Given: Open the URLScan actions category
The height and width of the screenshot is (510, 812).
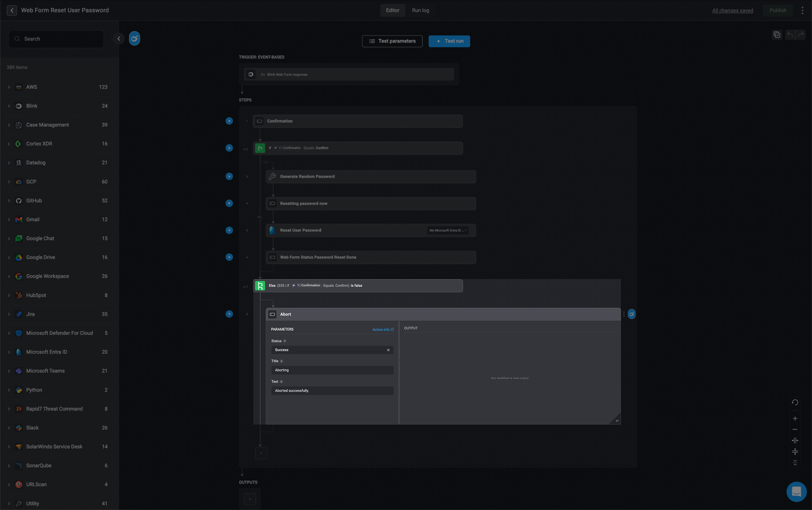Looking at the screenshot, I should pyautogui.click(x=59, y=484).
